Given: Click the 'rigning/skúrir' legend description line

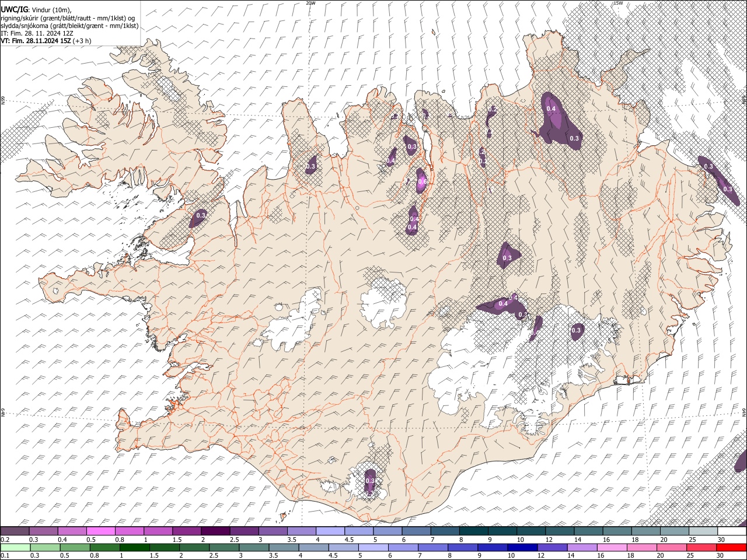Looking at the screenshot, I should 69,17.
